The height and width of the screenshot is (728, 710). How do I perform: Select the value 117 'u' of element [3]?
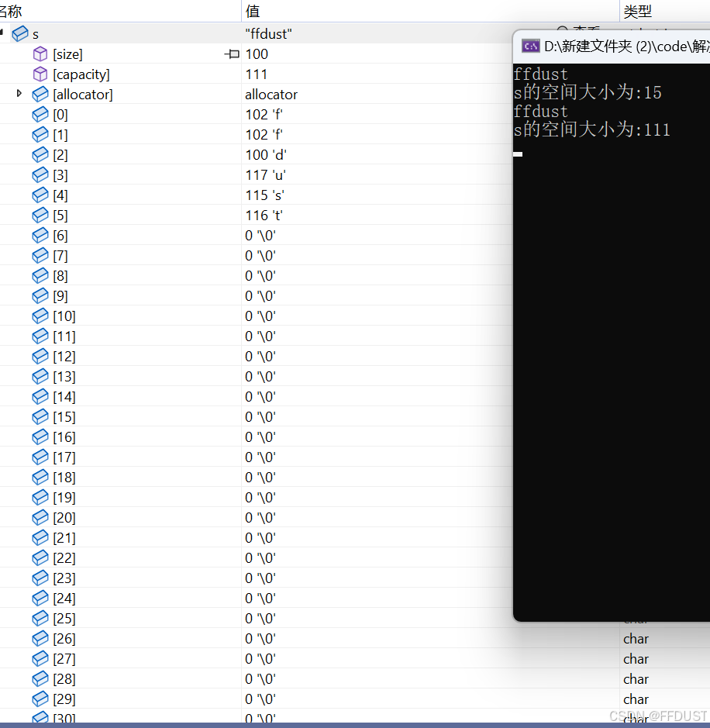pos(265,175)
